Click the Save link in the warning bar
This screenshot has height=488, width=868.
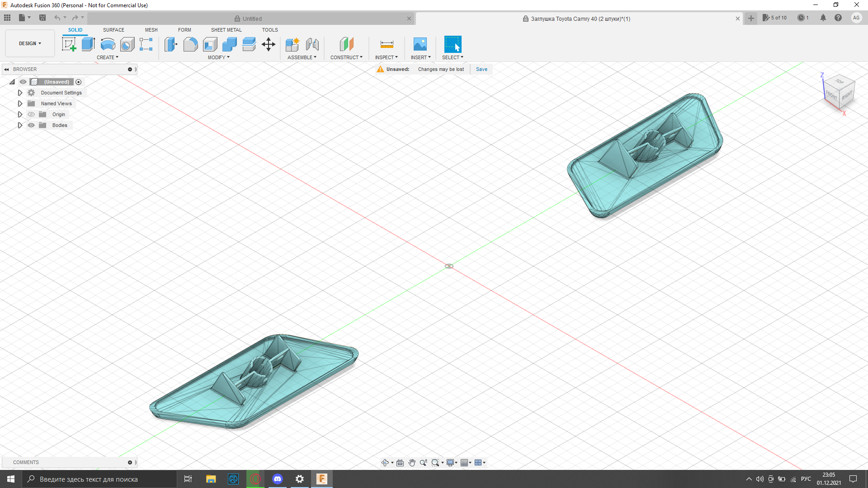click(481, 69)
